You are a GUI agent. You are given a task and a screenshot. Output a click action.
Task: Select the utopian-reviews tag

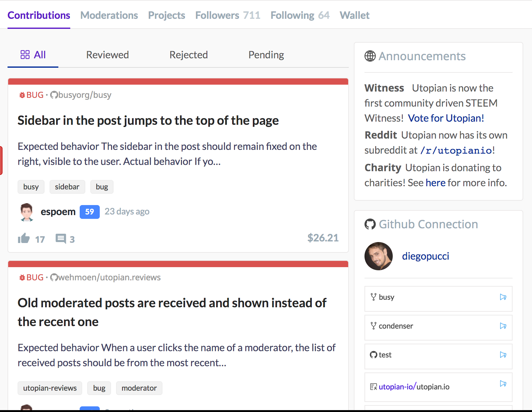pos(50,388)
